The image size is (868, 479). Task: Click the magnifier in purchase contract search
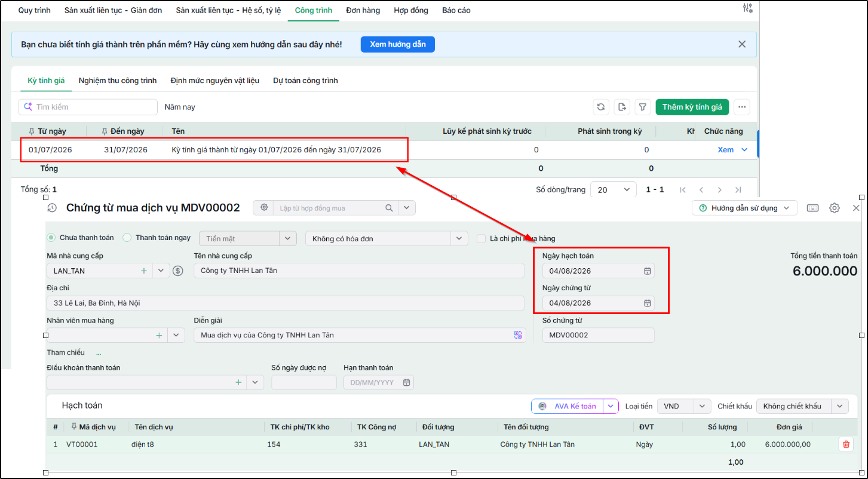pyautogui.click(x=389, y=208)
